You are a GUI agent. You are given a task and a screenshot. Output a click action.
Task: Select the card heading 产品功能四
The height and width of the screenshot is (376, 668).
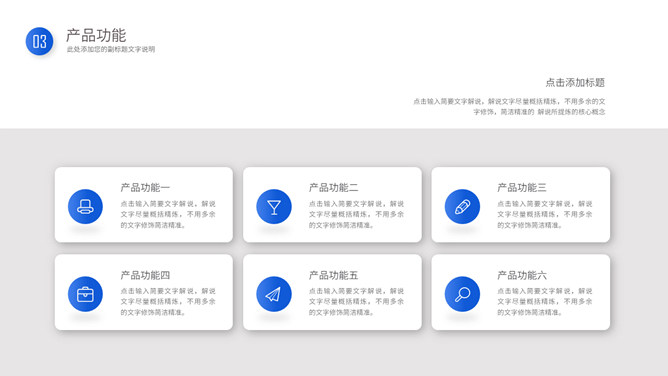coord(145,275)
